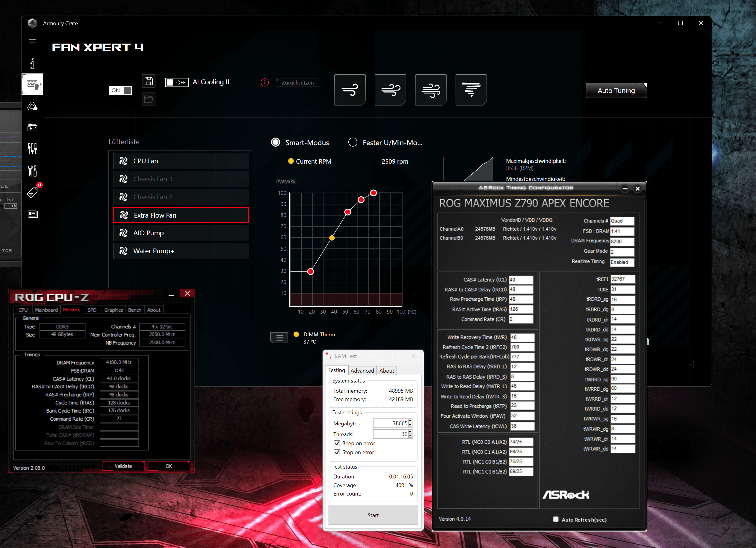Decrease the Megabytes value with down arrow

[x=410, y=426]
